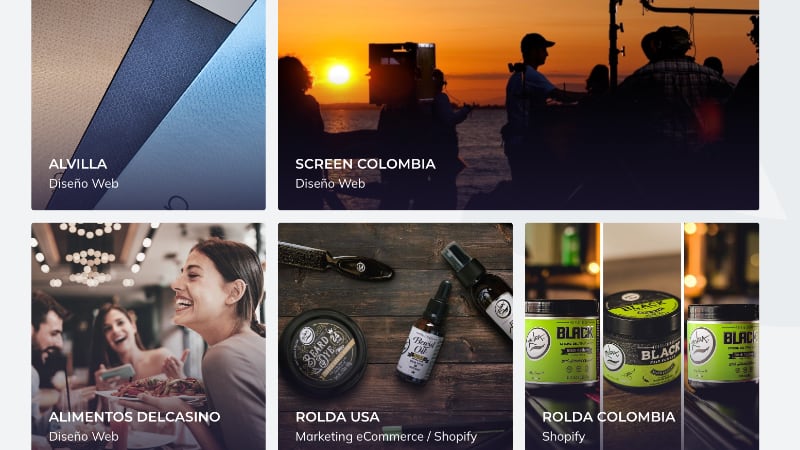Click the chandelier lights in Delcasino image
Viewport: 800px width, 450px height.
(90, 258)
